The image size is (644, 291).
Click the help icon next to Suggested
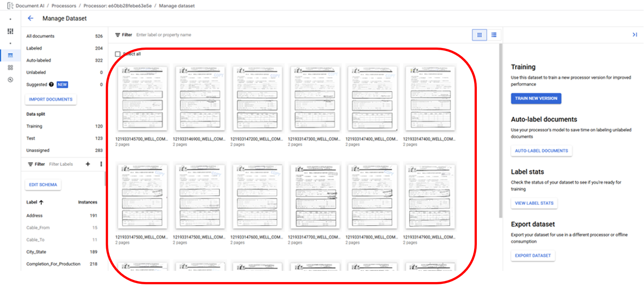tap(52, 84)
